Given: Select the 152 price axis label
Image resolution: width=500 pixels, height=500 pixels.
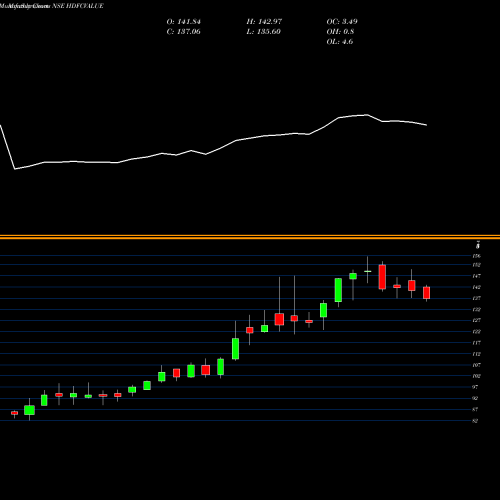Looking at the screenshot, I should [x=477, y=265].
